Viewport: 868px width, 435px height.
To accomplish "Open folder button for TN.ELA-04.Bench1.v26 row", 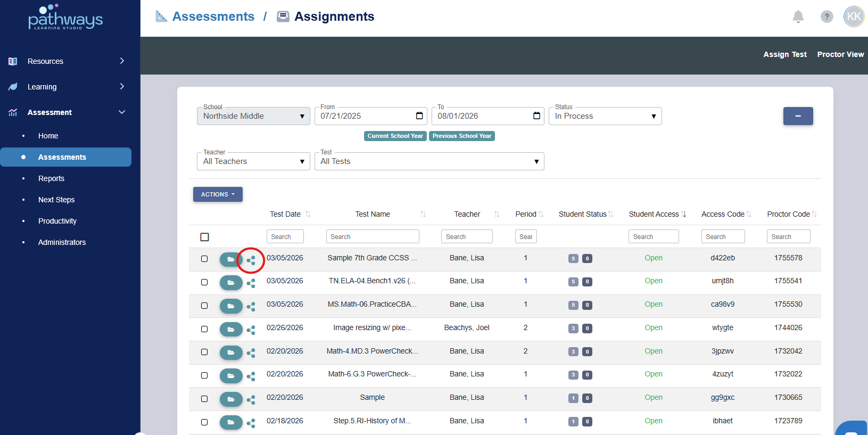I will pyautogui.click(x=231, y=283).
